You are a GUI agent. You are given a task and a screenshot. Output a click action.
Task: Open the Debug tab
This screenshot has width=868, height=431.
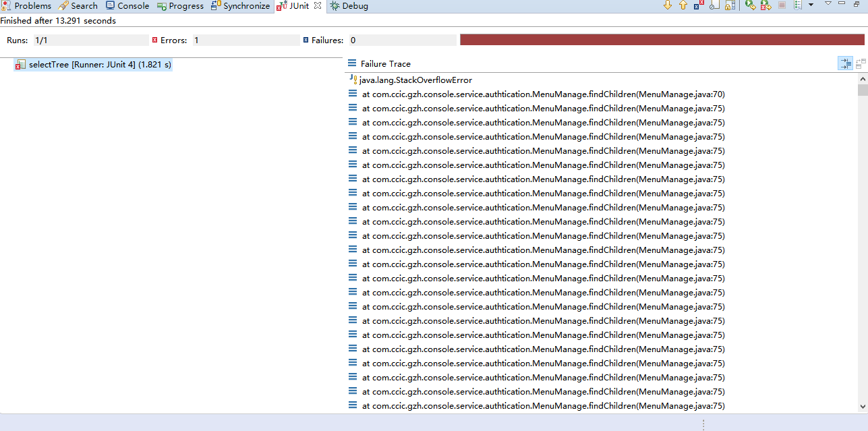click(x=349, y=5)
